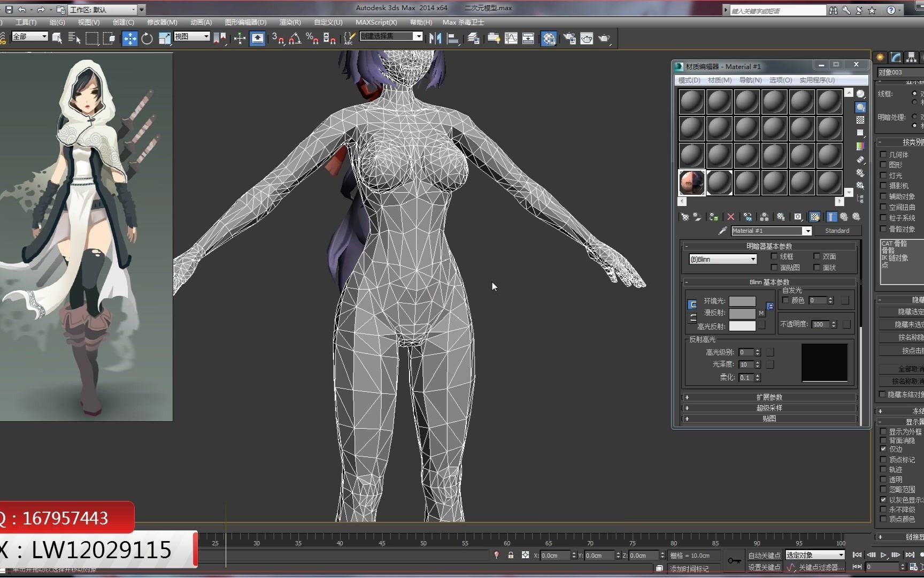Check the 背面消隐 backface cull checkbox
This screenshot has height=578, width=924.
tap(883, 440)
